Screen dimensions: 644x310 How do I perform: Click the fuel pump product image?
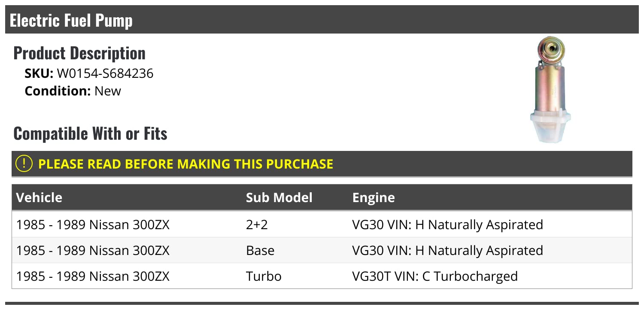(x=550, y=90)
